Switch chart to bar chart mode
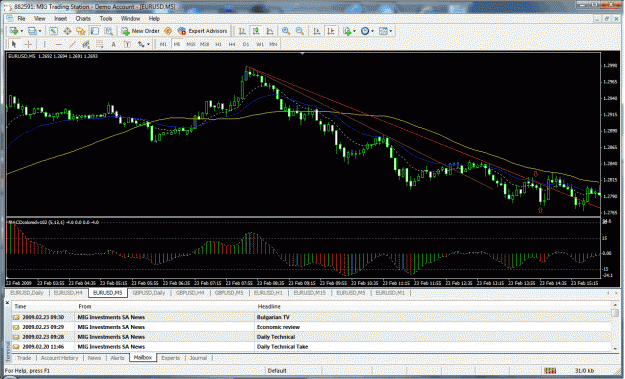The height and width of the screenshot is (379, 625). (242, 31)
